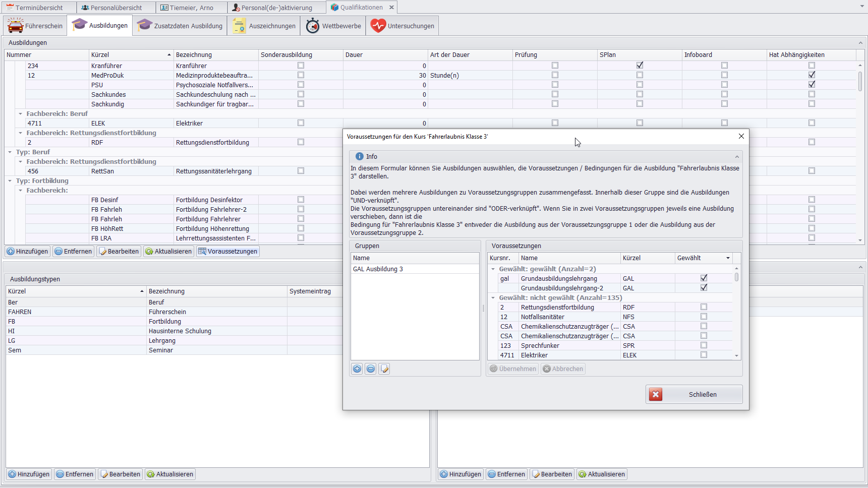This screenshot has width=868, height=488.
Task: Close the Qualifikationen tab with its X
Action: point(391,8)
